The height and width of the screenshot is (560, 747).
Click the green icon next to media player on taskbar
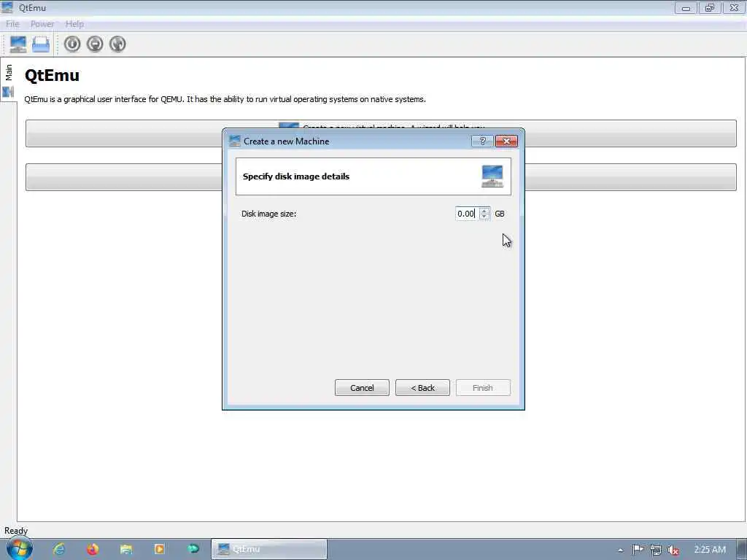[x=193, y=548]
